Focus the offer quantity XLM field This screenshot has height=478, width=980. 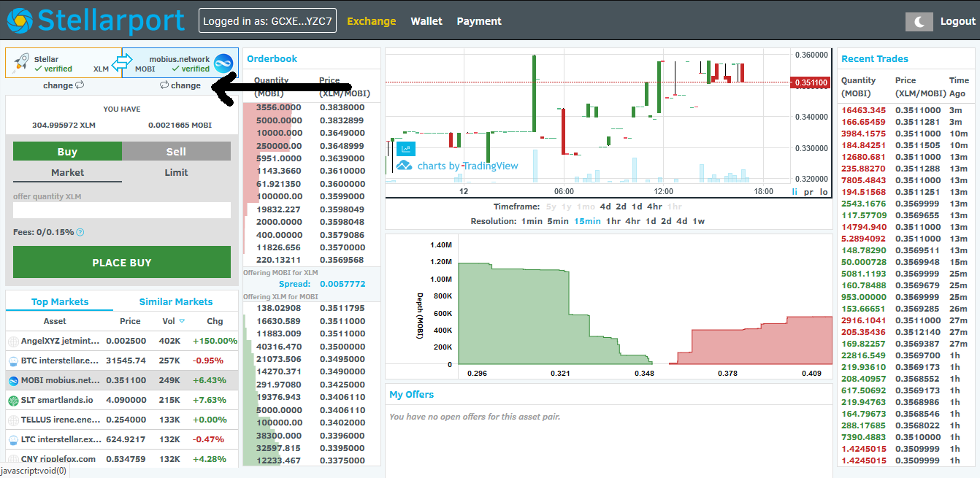coord(122,210)
